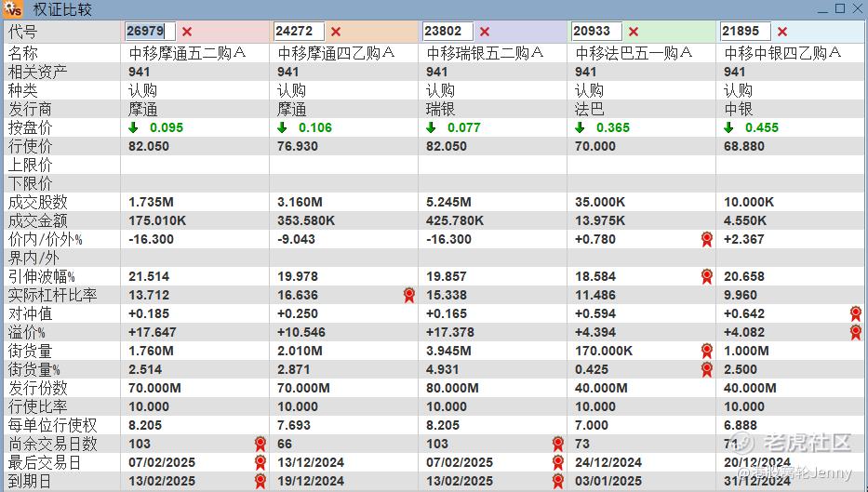Click award ribbon icon next to 18.584
Viewport: 868px width, 492px height.
[x=707, y=276]
